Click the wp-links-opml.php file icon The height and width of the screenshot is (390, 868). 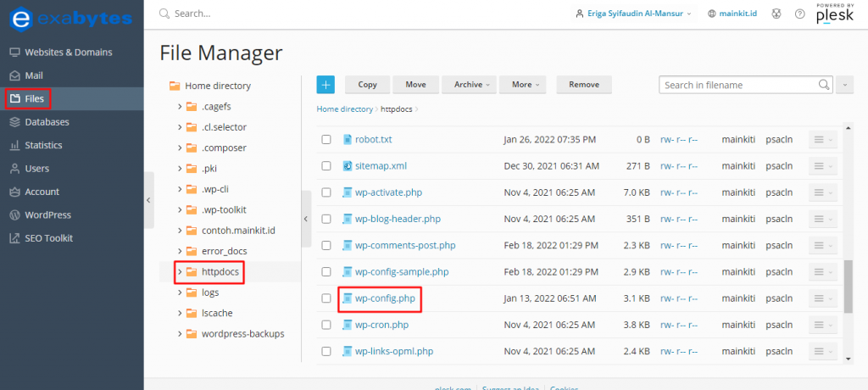pos(347,351)
